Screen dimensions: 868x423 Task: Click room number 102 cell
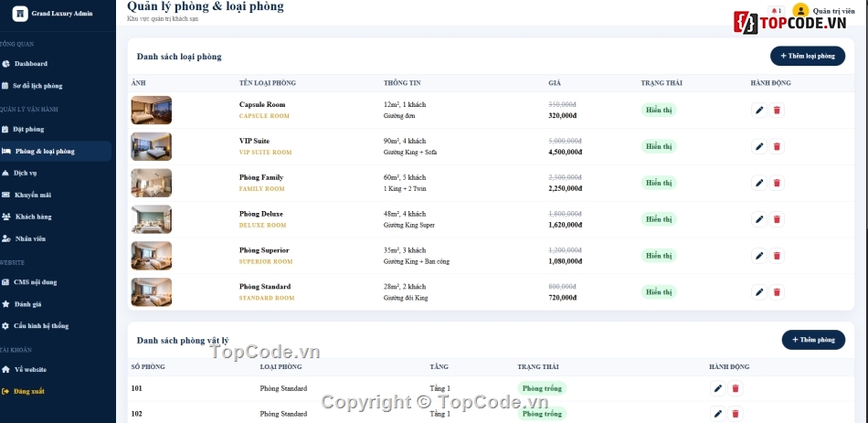(137, 414)
